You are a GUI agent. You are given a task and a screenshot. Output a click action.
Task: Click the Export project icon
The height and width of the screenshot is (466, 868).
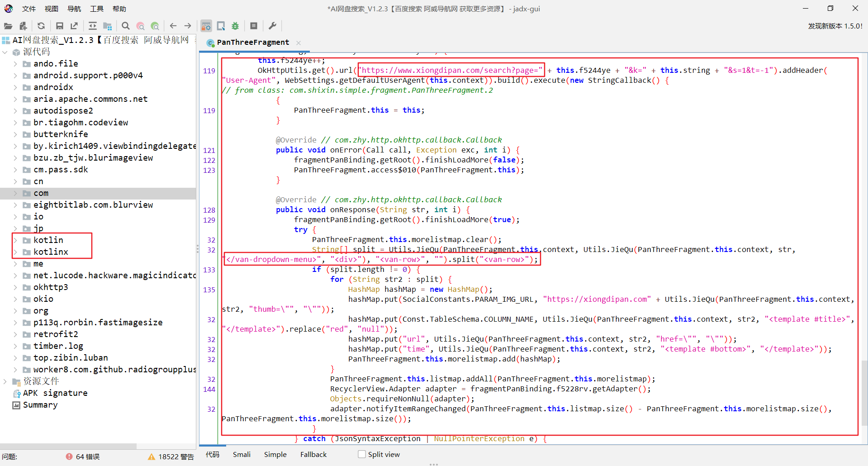pos(74,26)
